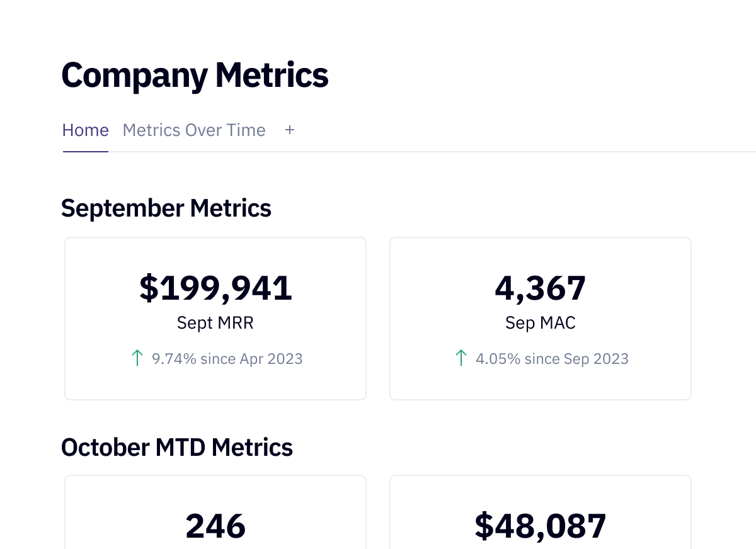Open the Sep MAC metric card
The width and height of the screenshot is (756, 549).
click(x=540, y=318)
